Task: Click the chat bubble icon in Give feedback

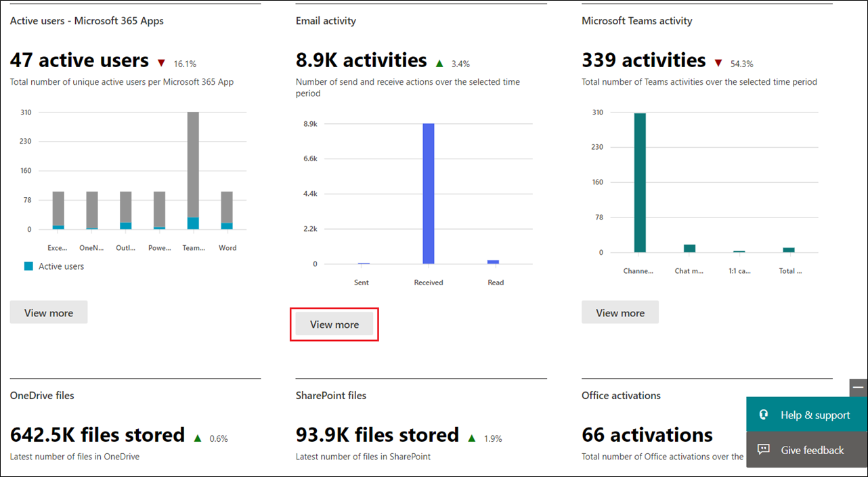Action: 764,449
